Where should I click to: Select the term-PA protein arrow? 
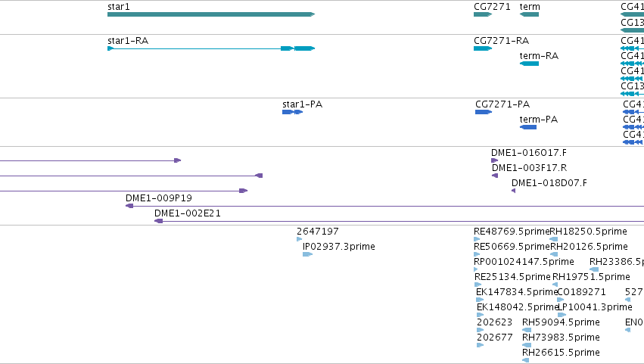pos(528,127)
